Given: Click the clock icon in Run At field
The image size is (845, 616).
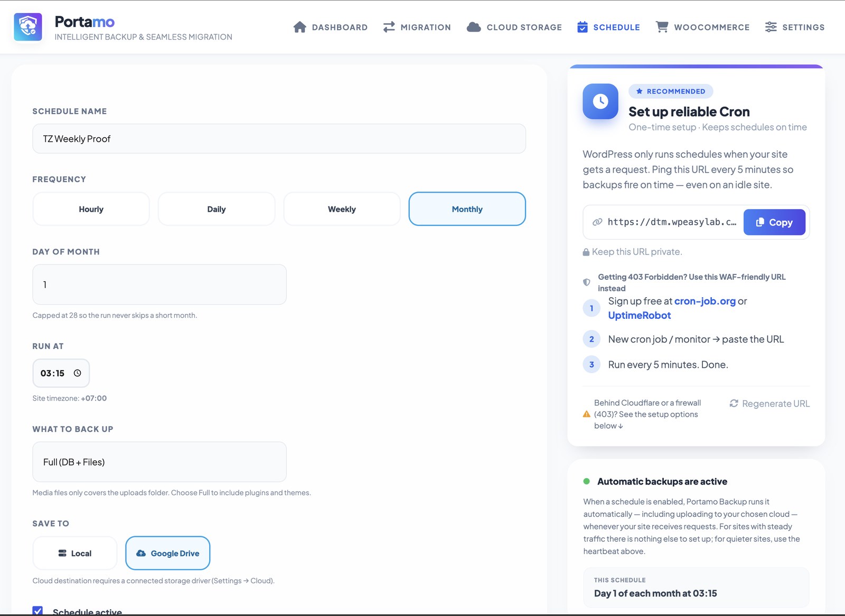Looking at the screenshot, I should click(x=78, y=373).
